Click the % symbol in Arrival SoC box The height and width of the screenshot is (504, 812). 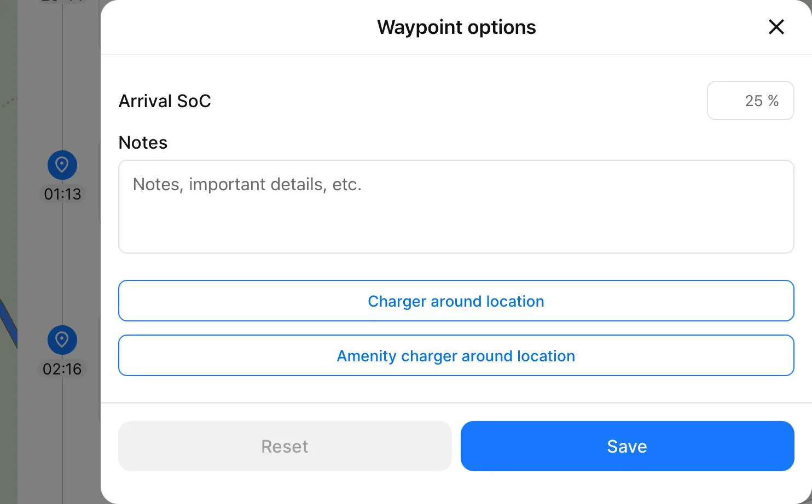[x=773, y=101]
